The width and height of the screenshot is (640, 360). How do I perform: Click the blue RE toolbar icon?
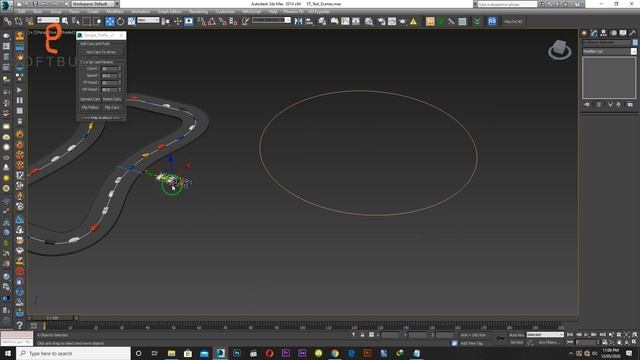coord(492,21)
